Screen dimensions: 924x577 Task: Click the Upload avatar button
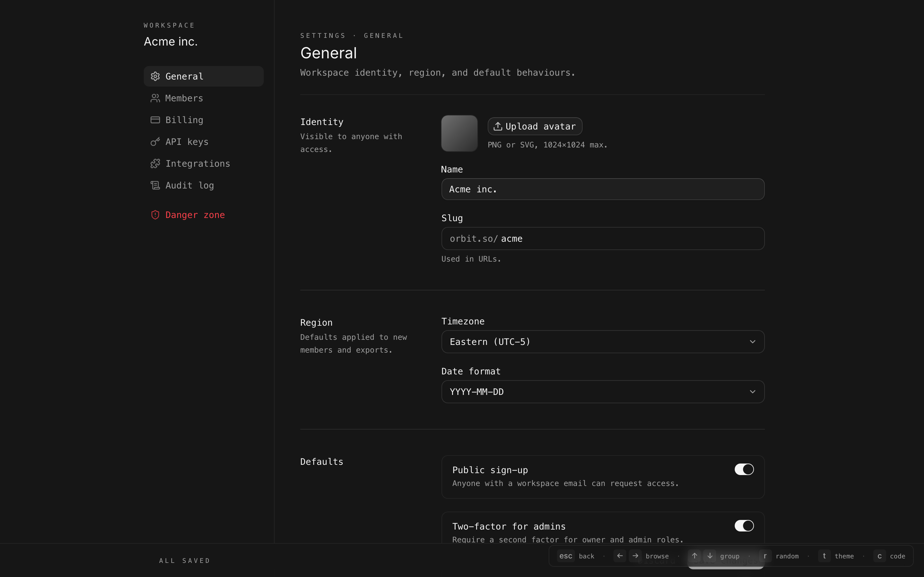[x=535, y=126]
